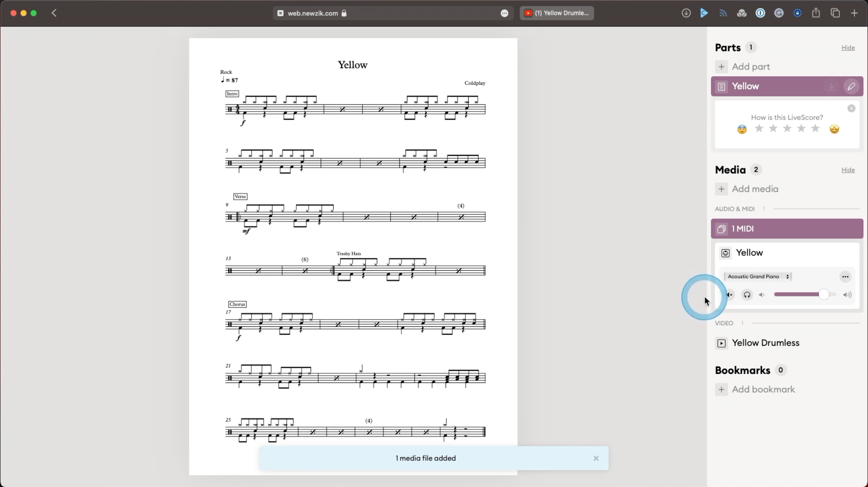Download the Yellow part

831,86
